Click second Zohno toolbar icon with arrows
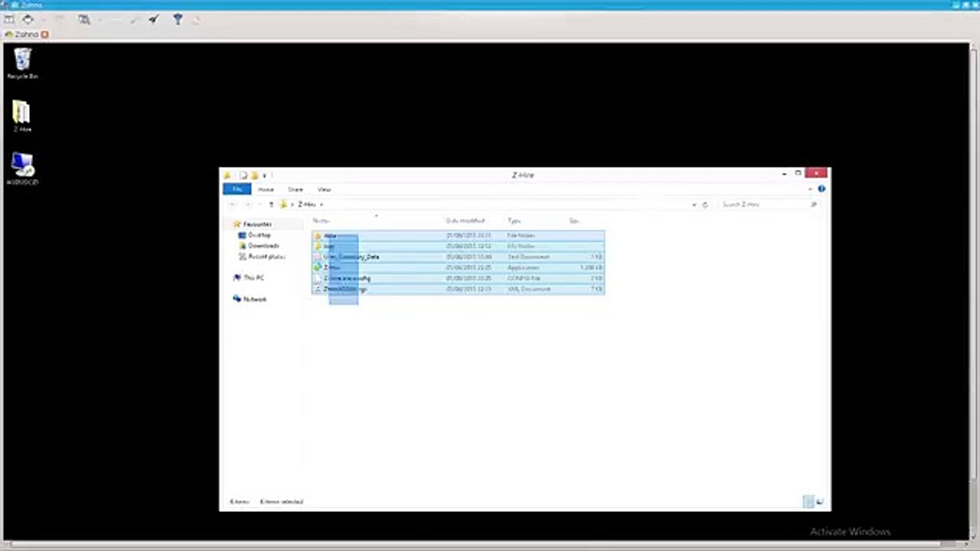 (28, 19)
